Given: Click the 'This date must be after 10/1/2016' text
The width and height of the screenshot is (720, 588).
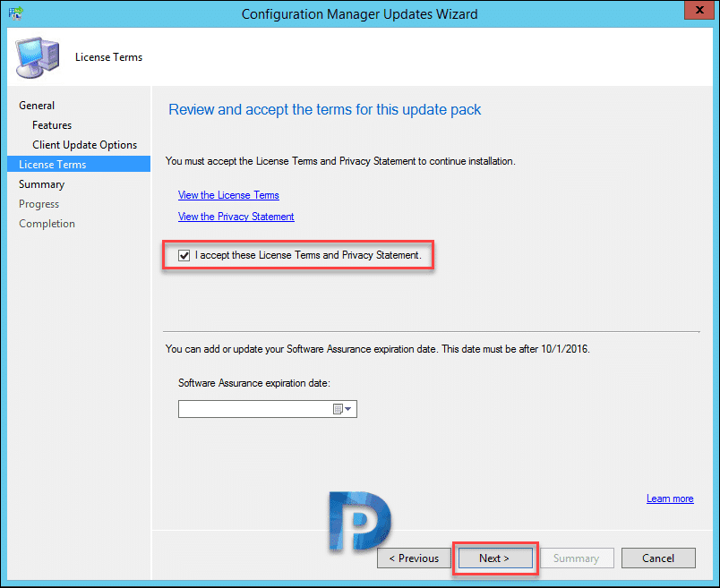Looking at the screenshot, I should point(516,349).
